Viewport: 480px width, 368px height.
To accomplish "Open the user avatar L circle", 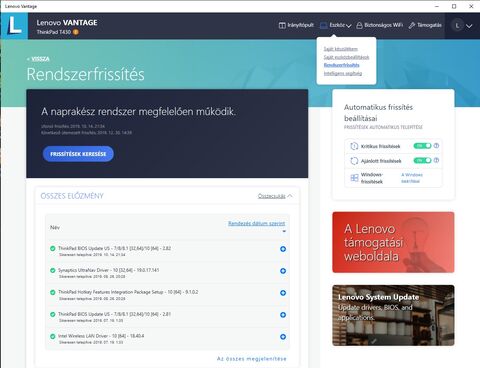I will pos(458,25).
